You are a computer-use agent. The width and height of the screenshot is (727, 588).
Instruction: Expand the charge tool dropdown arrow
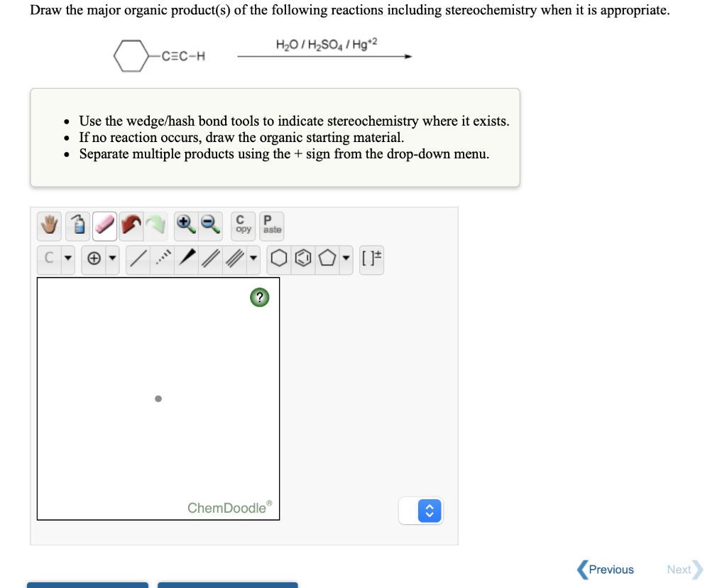(112, 258)
